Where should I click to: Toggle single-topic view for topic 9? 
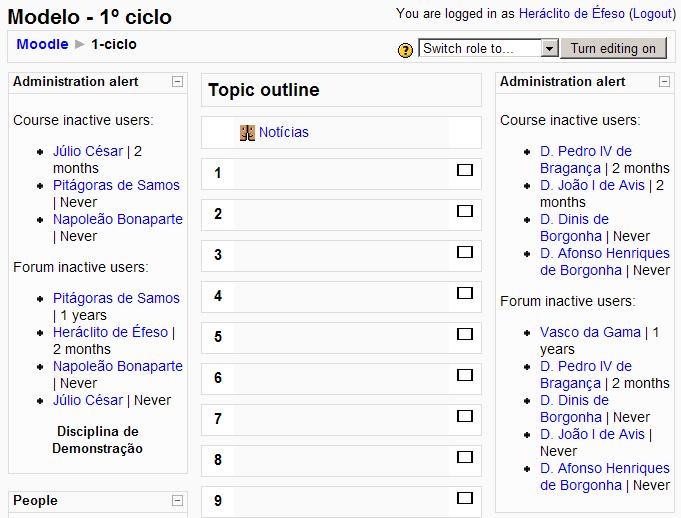[x=464, y=499]
